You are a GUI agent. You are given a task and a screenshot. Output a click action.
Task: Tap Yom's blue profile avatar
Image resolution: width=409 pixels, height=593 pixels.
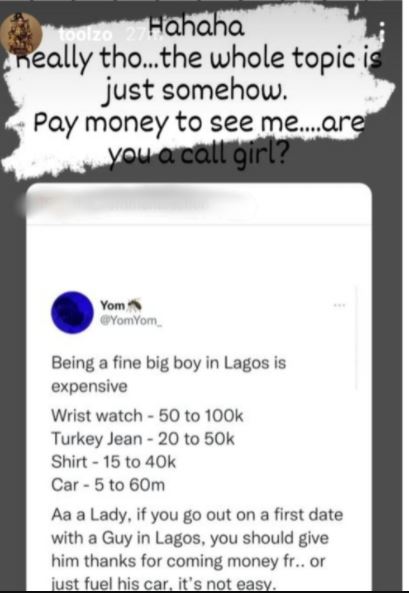click(72, 312)
